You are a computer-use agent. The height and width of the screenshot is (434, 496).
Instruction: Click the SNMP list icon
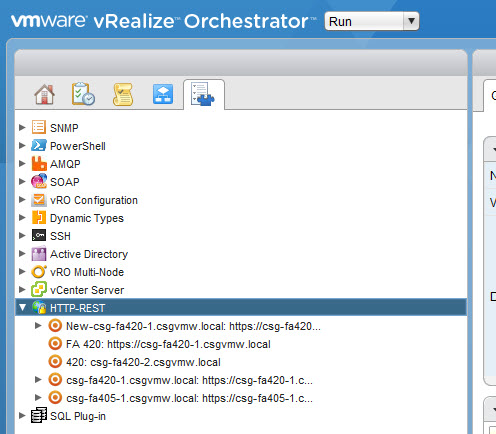(39, 127)
